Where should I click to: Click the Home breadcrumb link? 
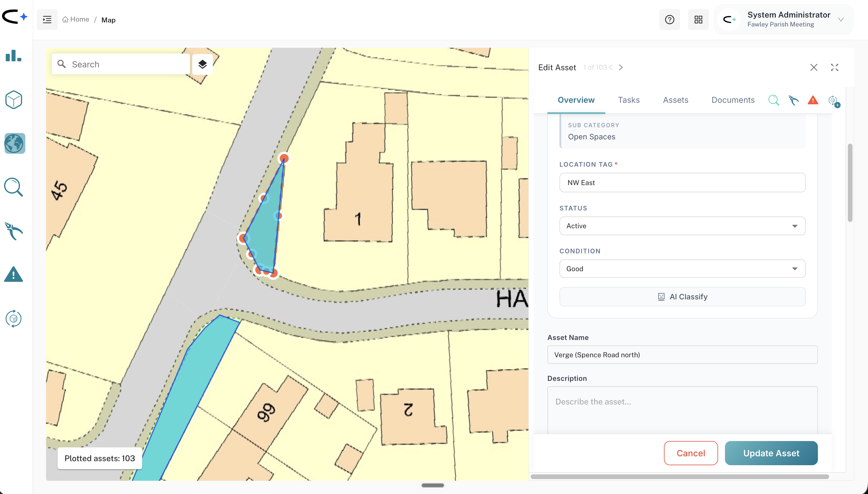coord(76,19)
